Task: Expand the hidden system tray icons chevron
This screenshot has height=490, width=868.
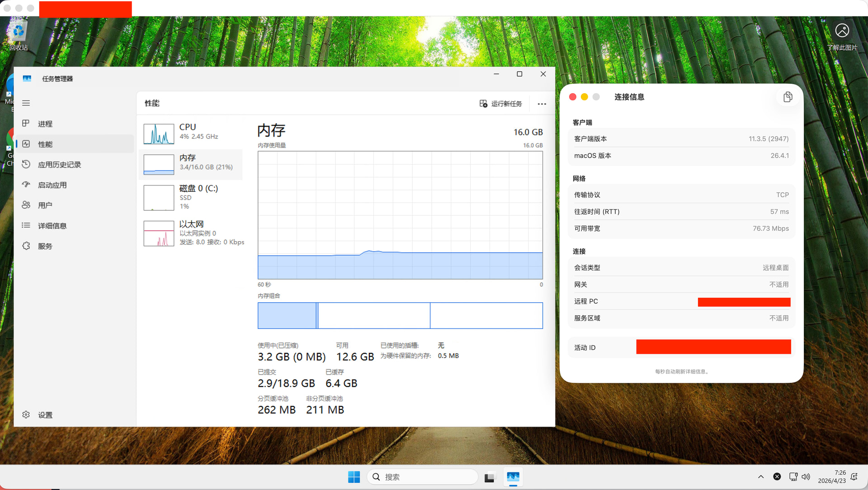Action: click(x=761, y=477)
